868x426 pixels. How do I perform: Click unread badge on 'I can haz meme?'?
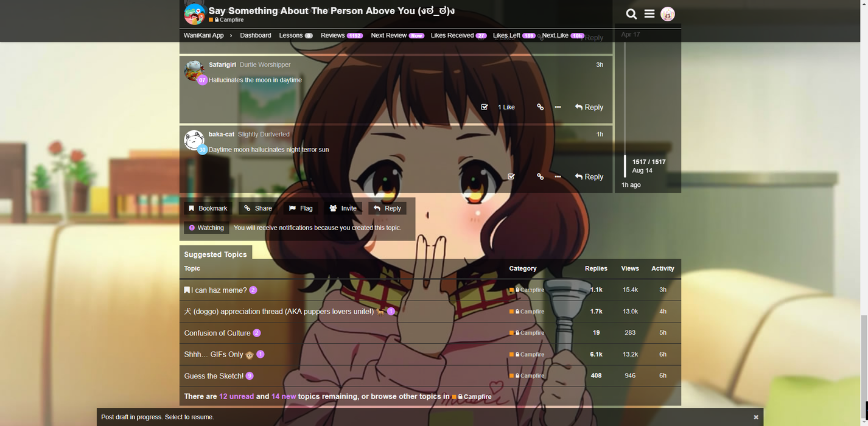(x=253, y=290)
